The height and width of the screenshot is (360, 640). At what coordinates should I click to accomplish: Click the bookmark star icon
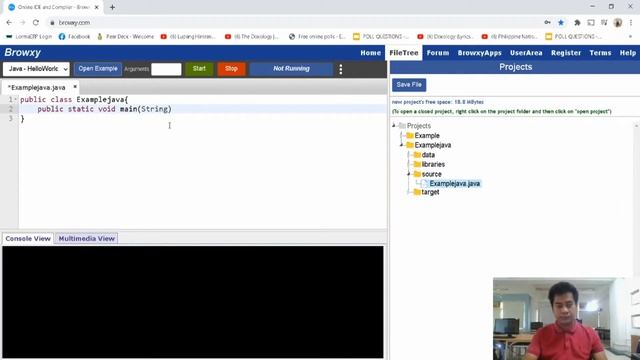pyautogui.click(x=561, y=23)
